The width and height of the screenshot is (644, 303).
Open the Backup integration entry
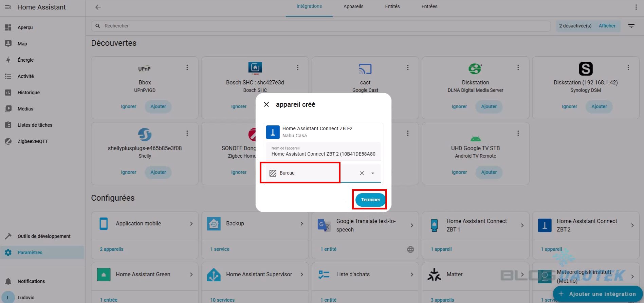(255, 224)
